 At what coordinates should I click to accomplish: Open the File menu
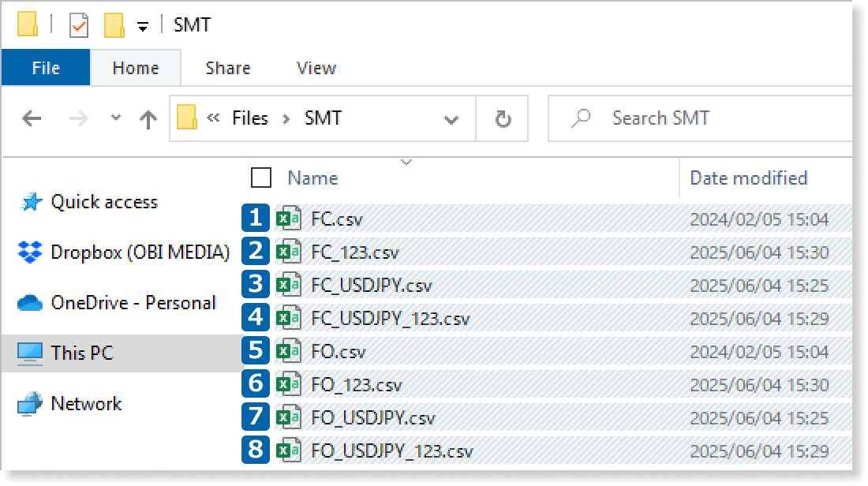tap(46, 69)
